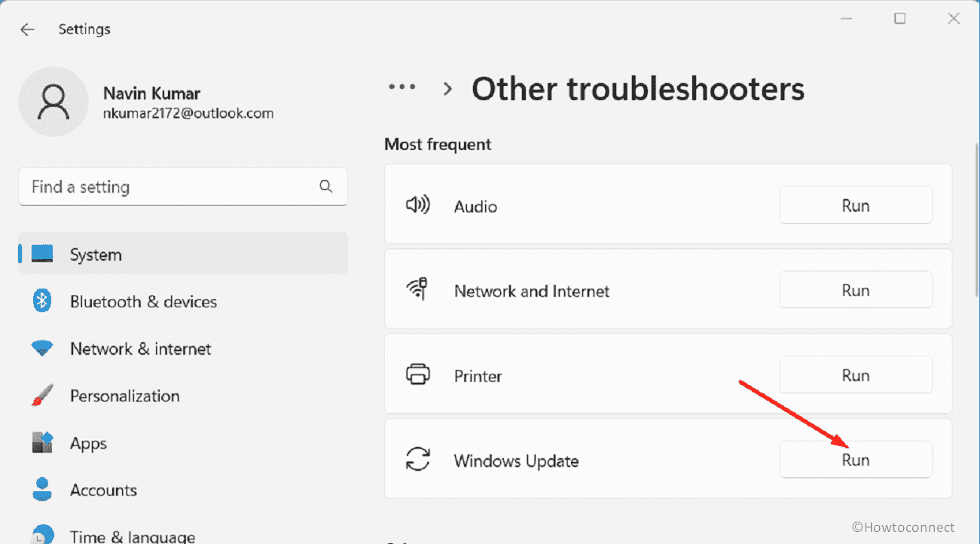Close the Settings window
This screenshot has width=980, height=544.
[x=954, y=19]
